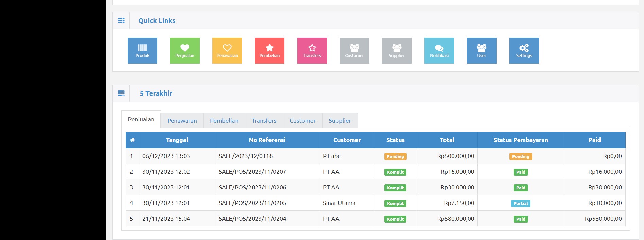Switch to the Pembelian tab
The width and height of the screenshot is (644, 240).
tap(224, 121)
